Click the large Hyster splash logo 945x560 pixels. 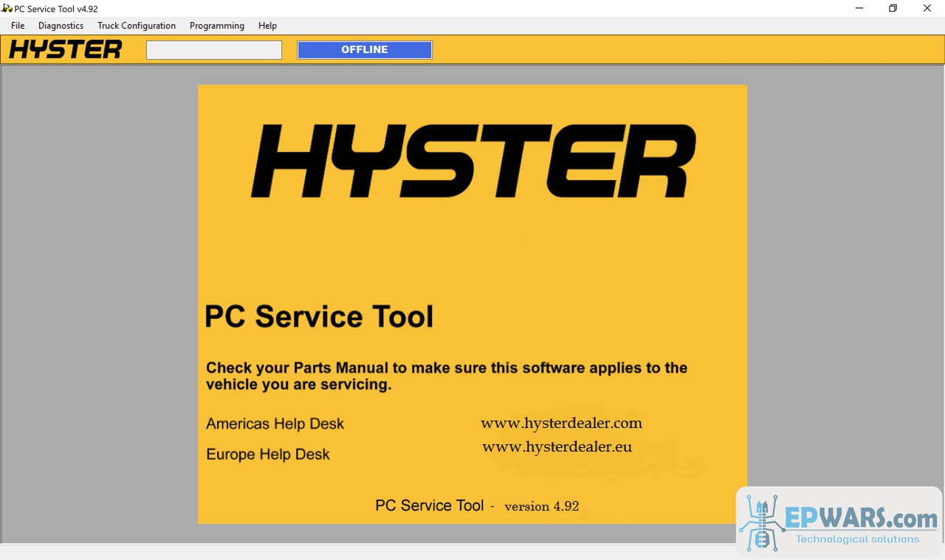tap(473, 161)
